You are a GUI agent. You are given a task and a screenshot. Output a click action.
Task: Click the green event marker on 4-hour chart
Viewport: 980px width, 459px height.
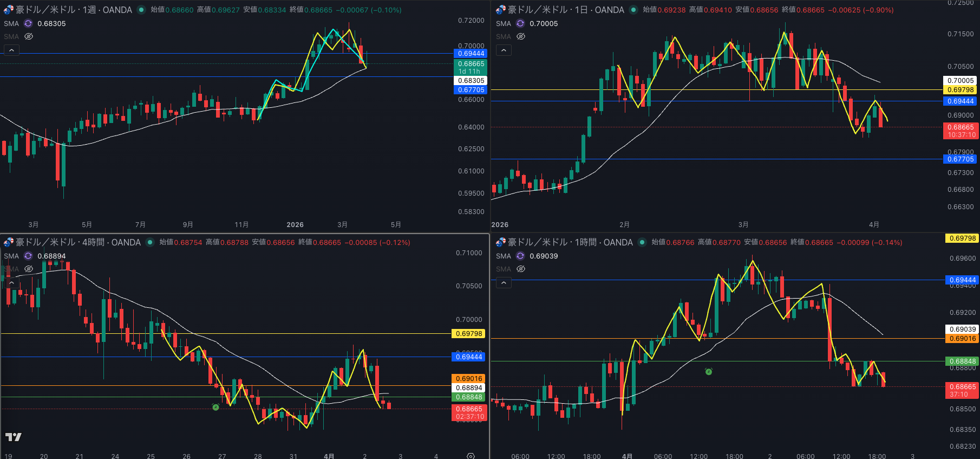(215, 407)
